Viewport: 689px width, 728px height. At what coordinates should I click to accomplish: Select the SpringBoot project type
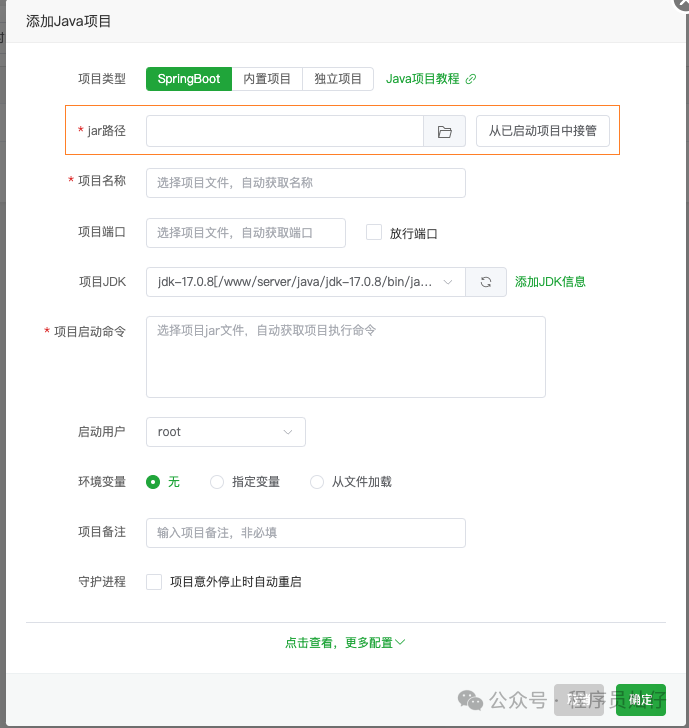(x=188, y=79)
